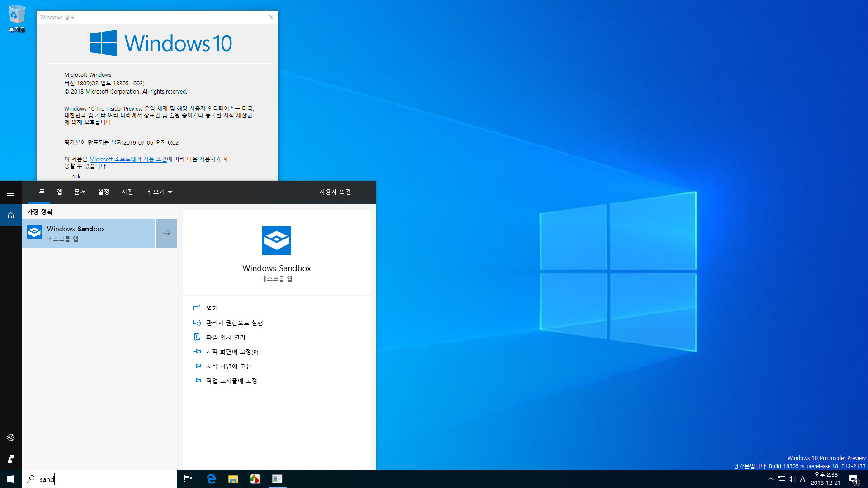Click 시작 화면에 고정(P) option
The image size is (868, 488).
tap(232, 352)
